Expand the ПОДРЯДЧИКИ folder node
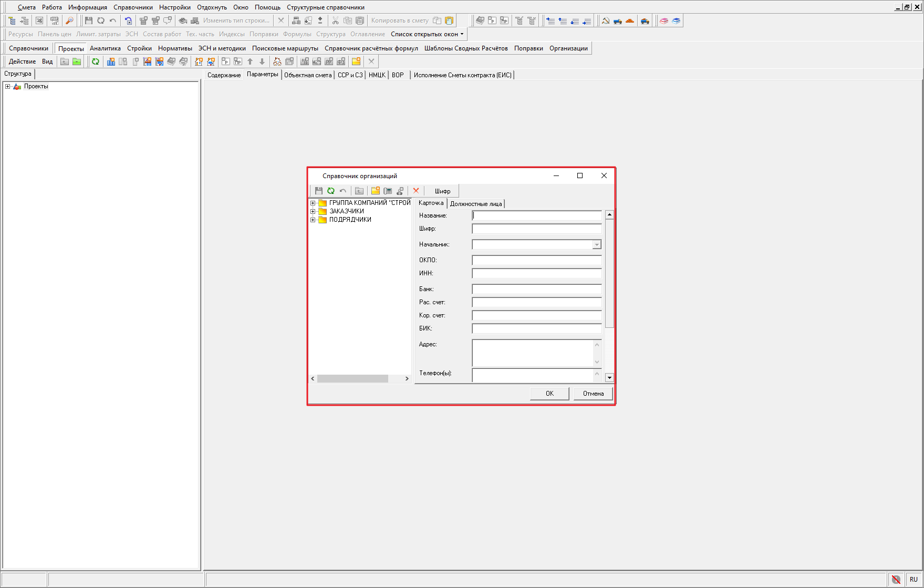 313,220
